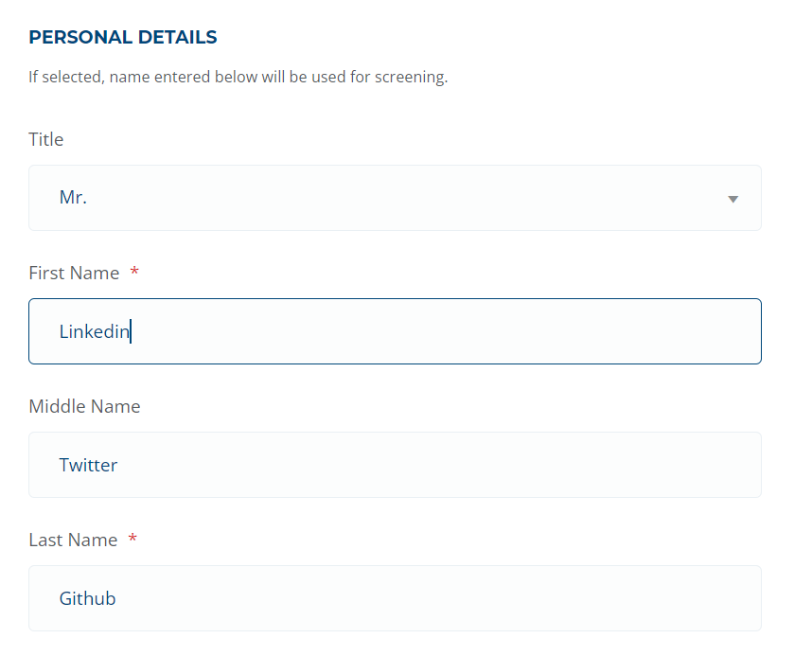The height and width of the screenshot is (656, 812).
Task: Click the First Name label
Action: coord(74,273)
